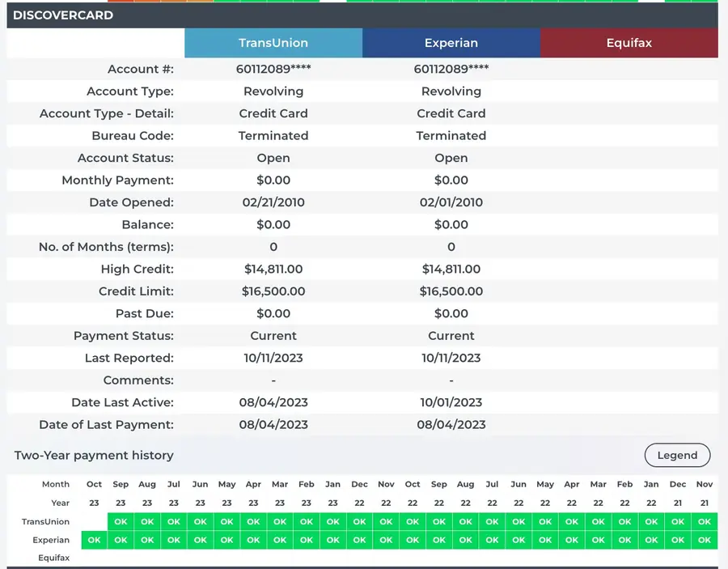Viewport: 728px width, 569px height.
Task: Click TransUnion Account Status Open
Action: click(x=273, y=158)
